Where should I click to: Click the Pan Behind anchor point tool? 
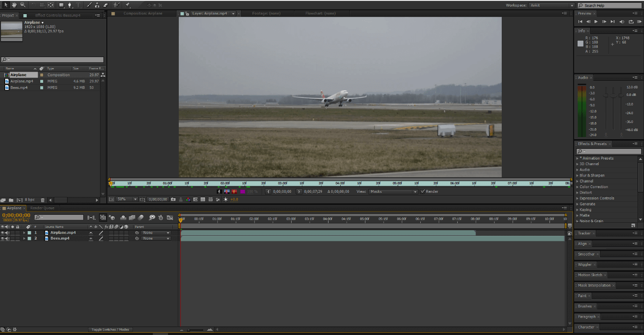pyautogui.click(x=51, y=5)
